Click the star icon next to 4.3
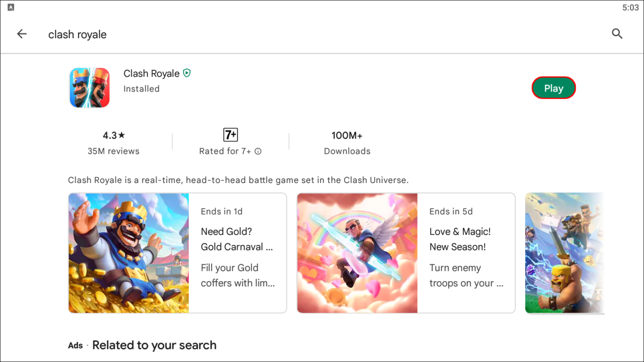The width and height of the screenshot is (644, 362). click(x=122, y=135)
